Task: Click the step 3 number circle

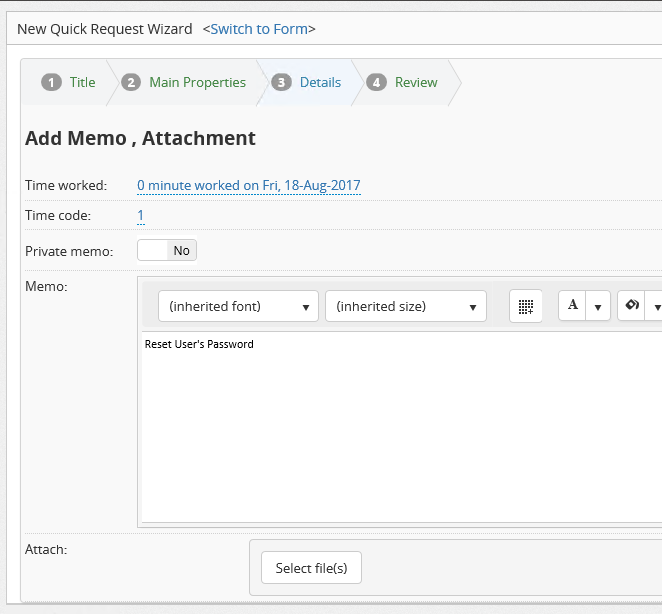Action: [282, 82]
